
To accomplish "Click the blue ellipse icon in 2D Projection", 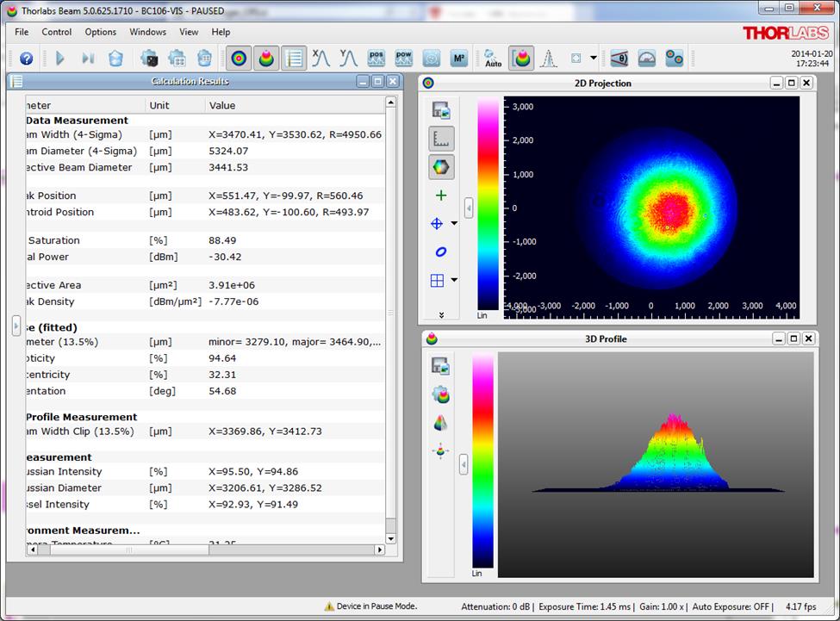I will coord(441,252).
